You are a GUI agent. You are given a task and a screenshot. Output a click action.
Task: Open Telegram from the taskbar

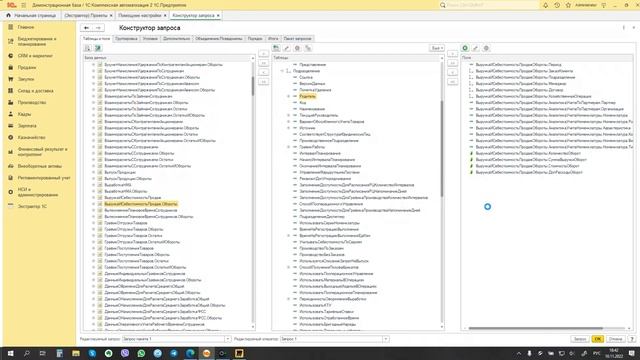174,353
